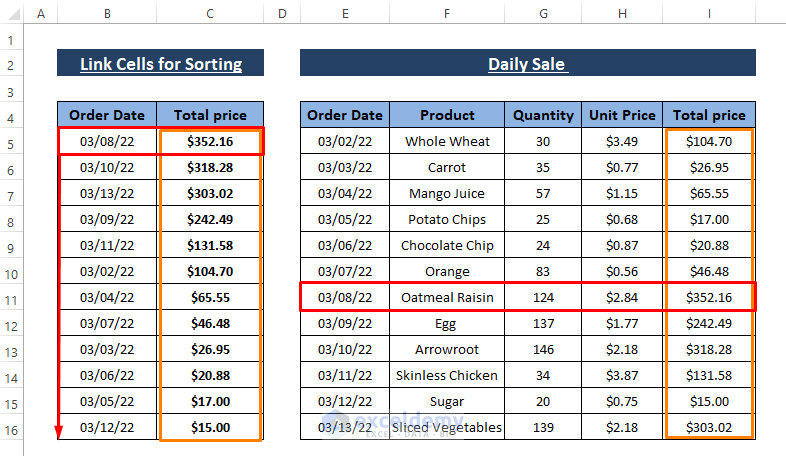Select the column F header
This screenshot has width=786, height=456.
click(x=447, y=13)
